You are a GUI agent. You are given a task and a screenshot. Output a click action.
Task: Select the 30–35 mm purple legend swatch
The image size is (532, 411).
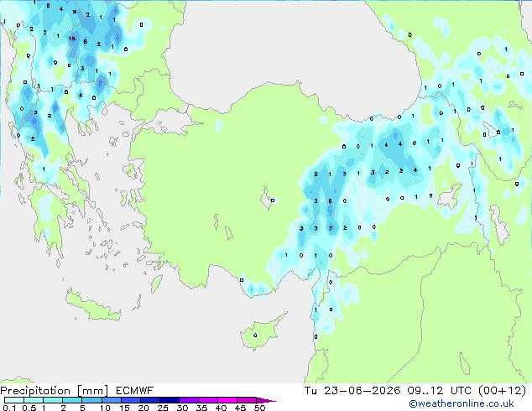click(188, 400)
